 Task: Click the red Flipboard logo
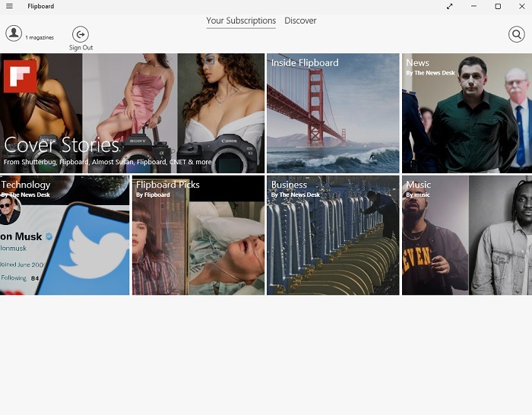[x=20, y=76]
